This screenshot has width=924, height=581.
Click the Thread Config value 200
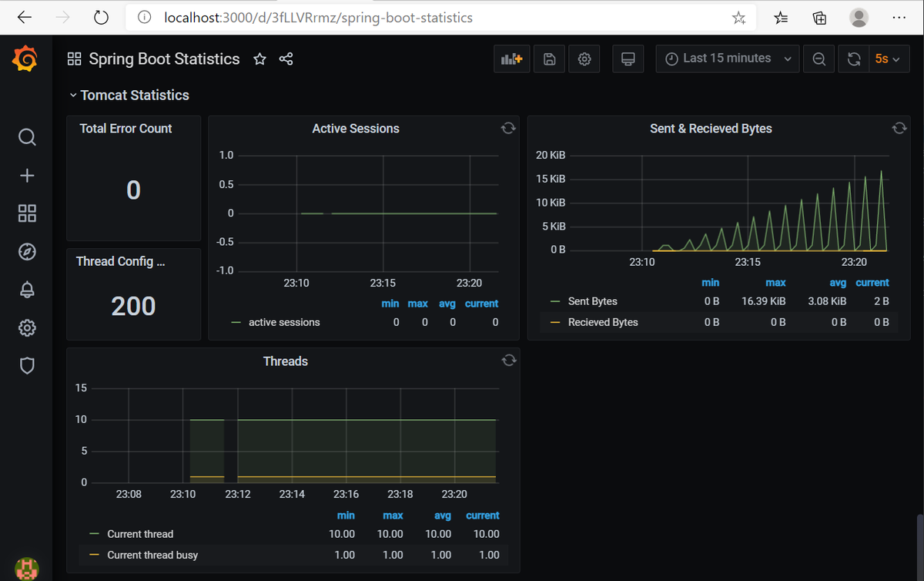[133, 306]
